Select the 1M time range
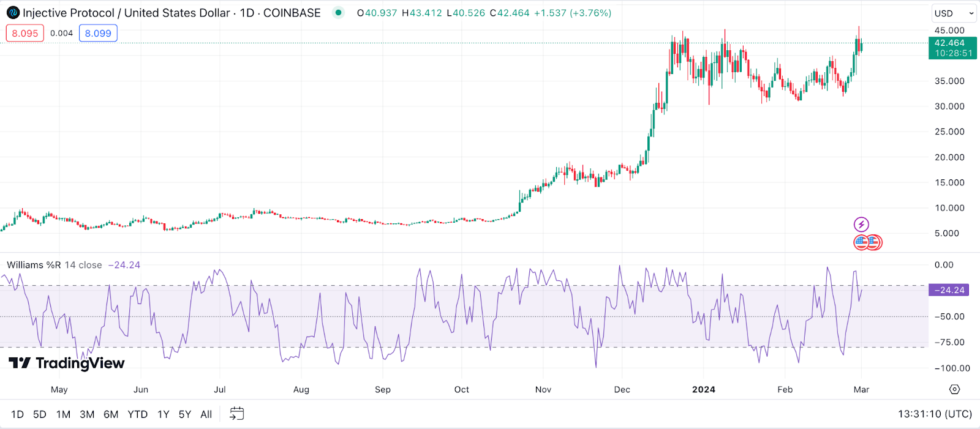 (x=63, y=414)
